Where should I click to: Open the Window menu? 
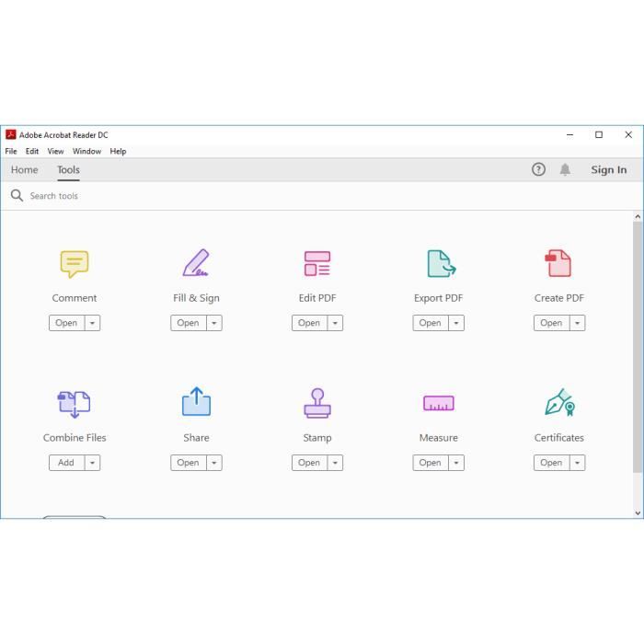point(86,151)
